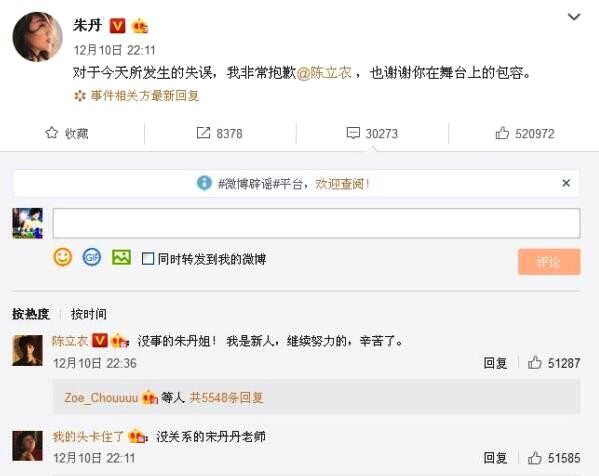
Task: Check 同时转发到我的微博 checkbox
Action: click(148, 259)
